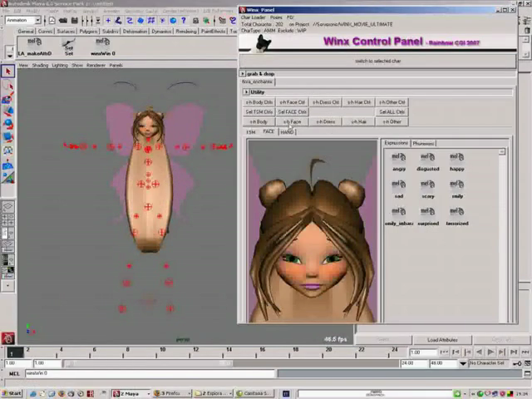Open the shelf options down arrow

(10, 56)
